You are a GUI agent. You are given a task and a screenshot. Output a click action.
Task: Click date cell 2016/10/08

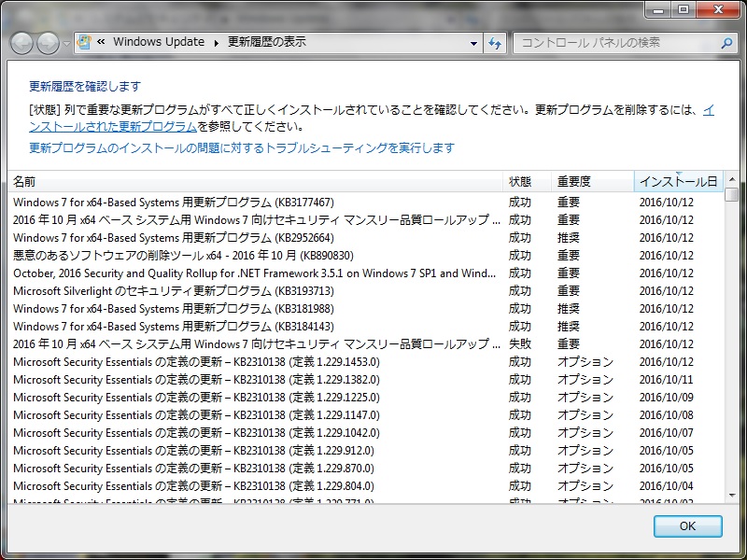[x=666, y=414]
